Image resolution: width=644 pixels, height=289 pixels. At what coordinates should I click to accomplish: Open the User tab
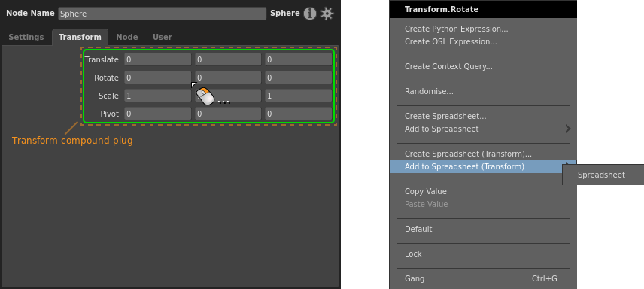163,37
